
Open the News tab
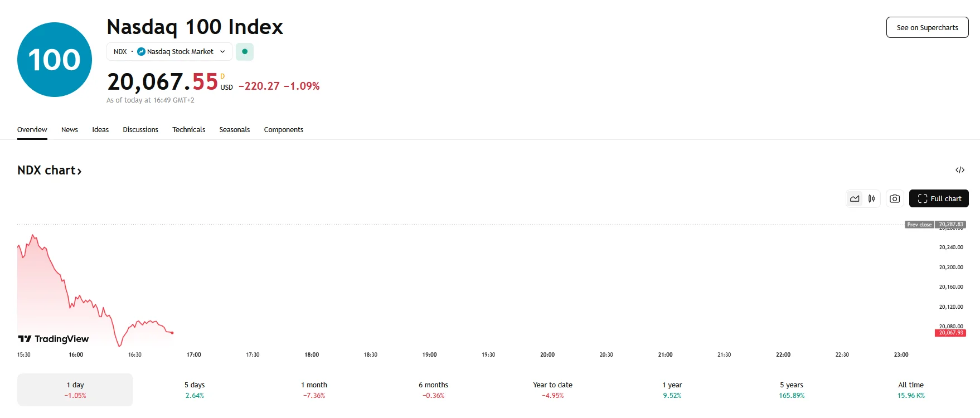70,130
